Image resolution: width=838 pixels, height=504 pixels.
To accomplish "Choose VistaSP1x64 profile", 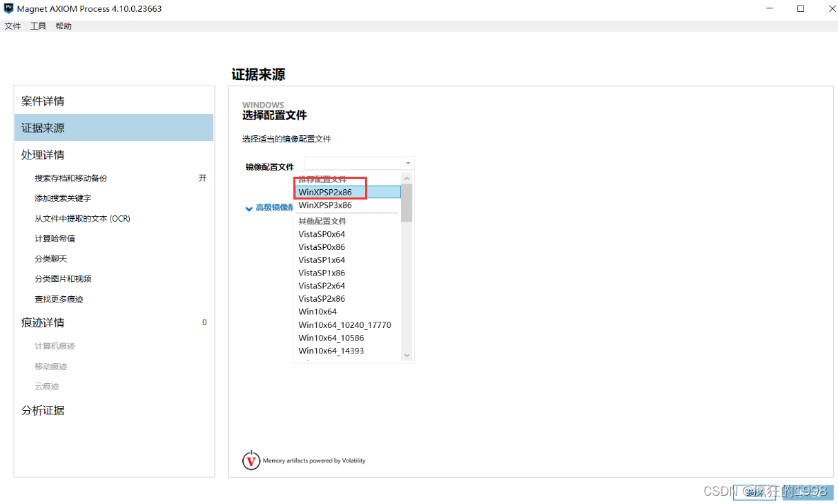I will [x=347, y=260].
